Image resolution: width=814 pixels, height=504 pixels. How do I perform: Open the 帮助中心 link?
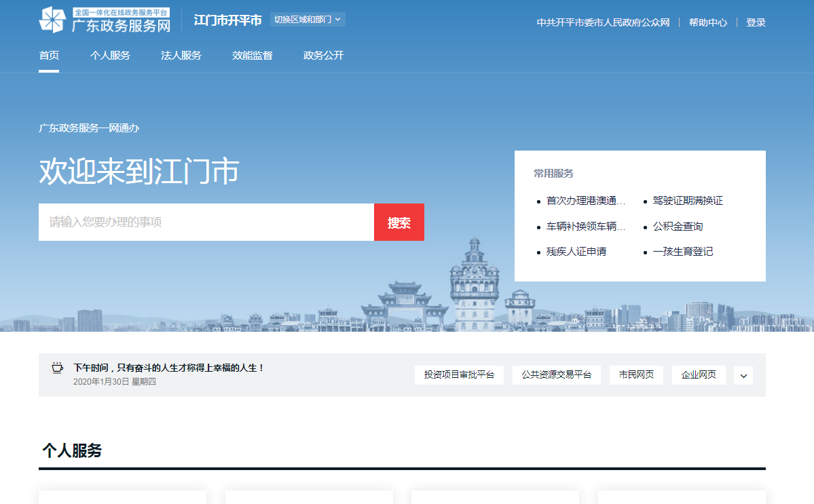pyautogui.click(x=707, y=22)
